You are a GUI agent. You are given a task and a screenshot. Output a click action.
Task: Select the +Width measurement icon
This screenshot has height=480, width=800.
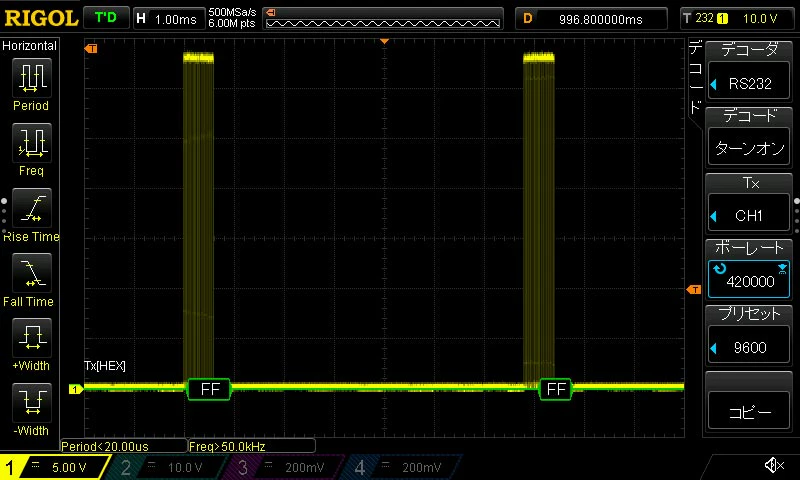click(31, 338)
